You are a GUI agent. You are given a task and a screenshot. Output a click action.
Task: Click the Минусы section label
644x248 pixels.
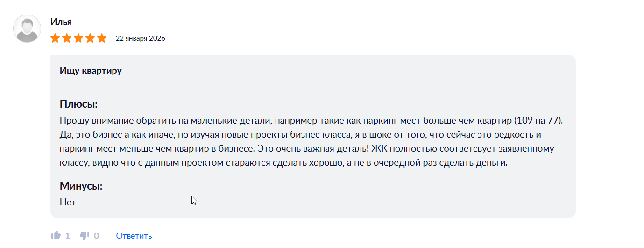tap(81, 186)
